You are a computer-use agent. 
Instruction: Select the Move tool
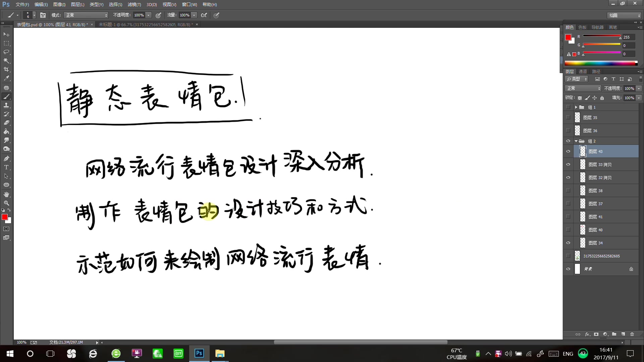(6, 34)
